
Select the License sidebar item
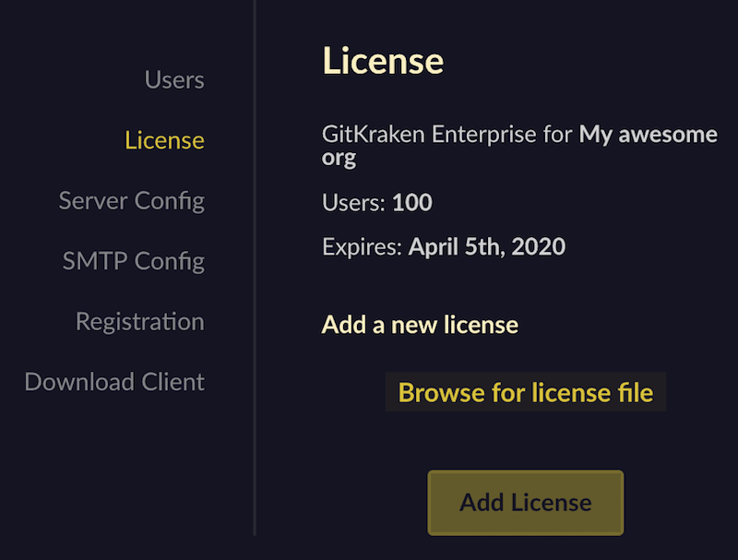164,140
